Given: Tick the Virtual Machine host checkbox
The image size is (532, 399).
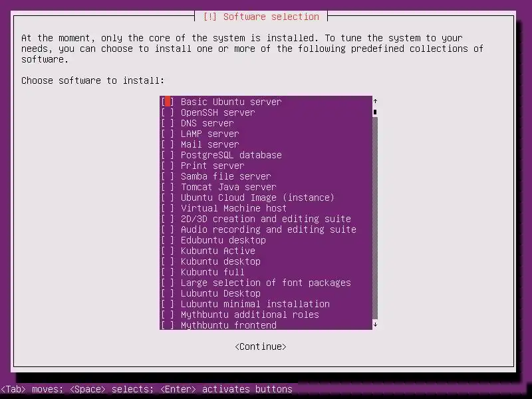Looking at the screenshot, I should pos(168,208).
